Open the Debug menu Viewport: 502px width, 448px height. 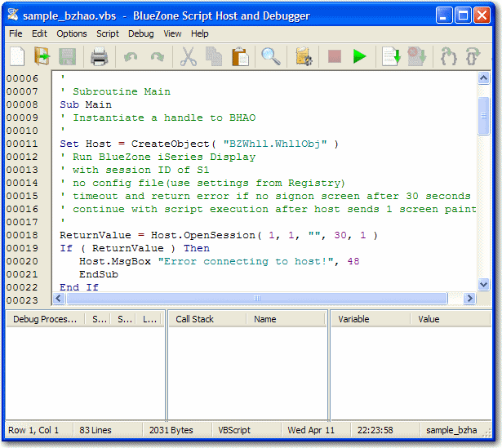[x=141, y=33]
